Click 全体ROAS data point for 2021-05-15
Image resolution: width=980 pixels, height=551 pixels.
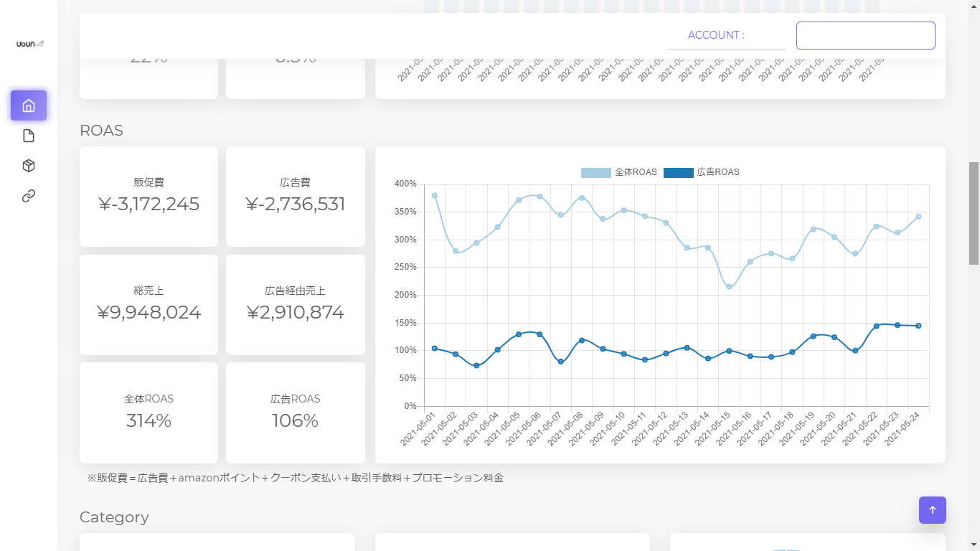coord(729,287)
